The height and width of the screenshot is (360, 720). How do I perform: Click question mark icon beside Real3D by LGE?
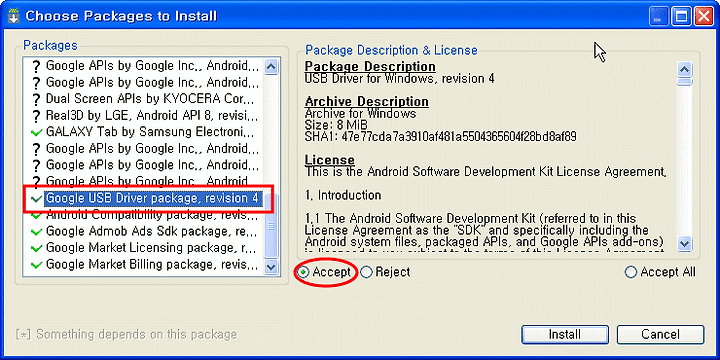tap(36, 116)
